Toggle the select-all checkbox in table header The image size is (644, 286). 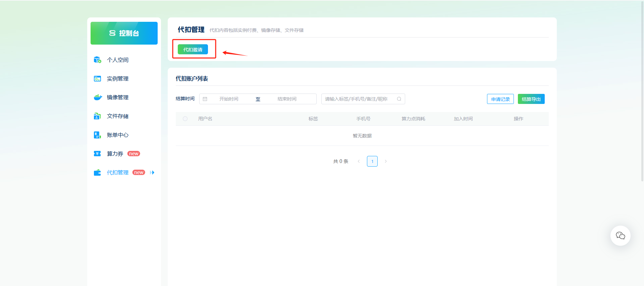click(x=185, y=119)
